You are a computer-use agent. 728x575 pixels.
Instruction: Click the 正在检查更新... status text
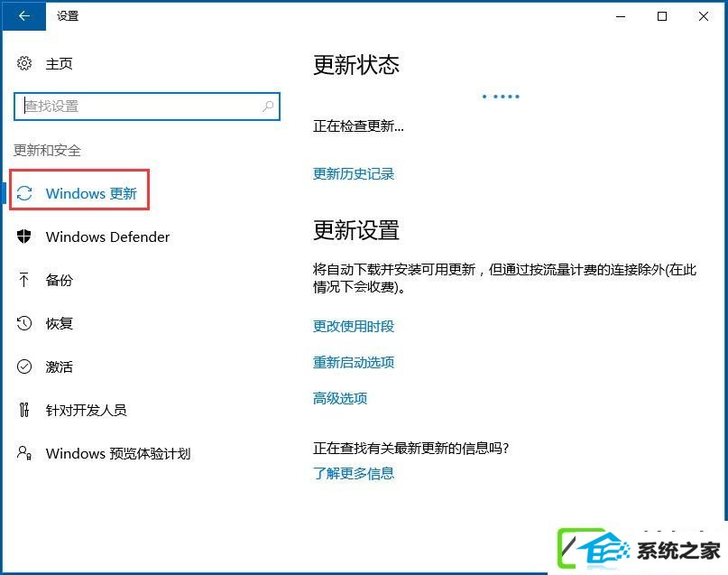[x=358, y=126]
